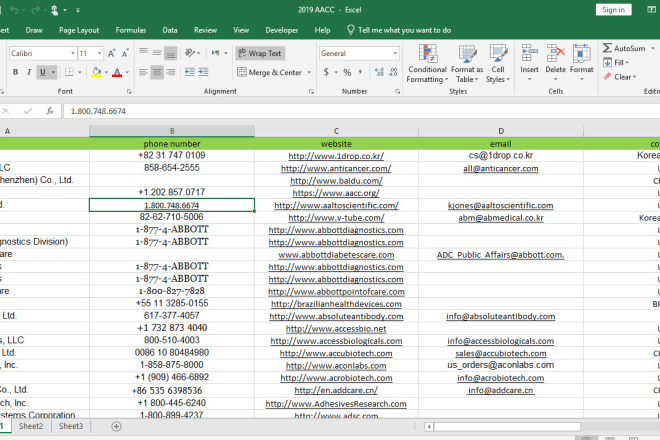Open the Page Layout tab
This screenshot has width=660, height=440.
tap(79, 30)
